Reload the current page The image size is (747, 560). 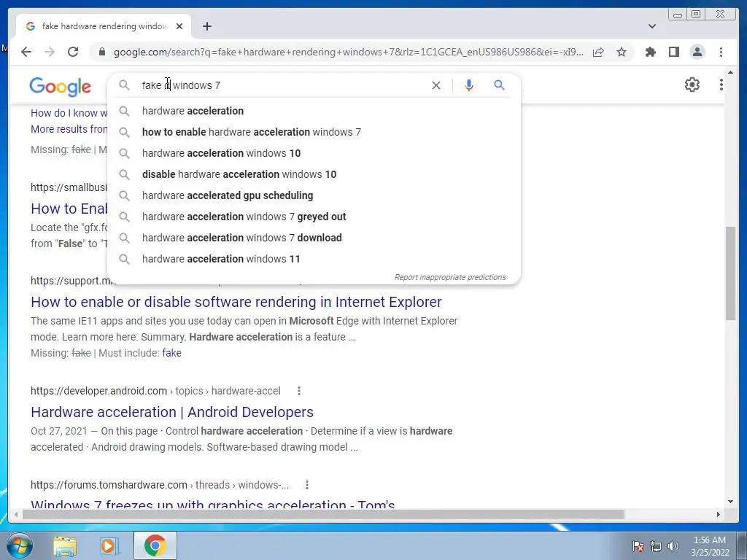(73, 52)
